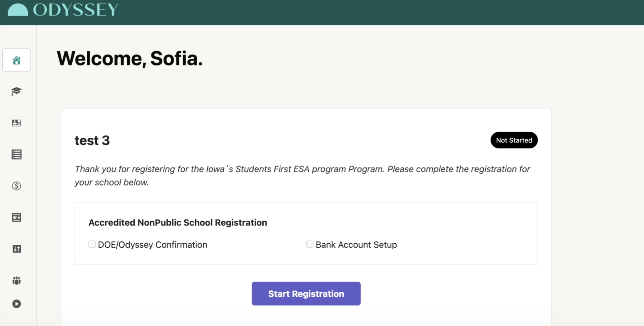
Task: Click the ODYSSEY wordmark in header
Action: click(76, 10)
